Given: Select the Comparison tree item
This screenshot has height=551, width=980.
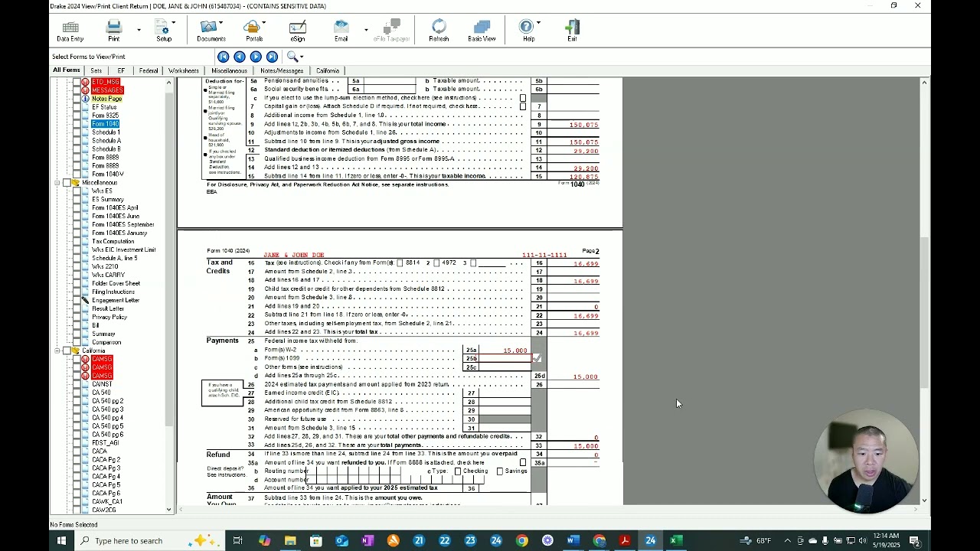Looking at the screenshot, I should [106, 342].
